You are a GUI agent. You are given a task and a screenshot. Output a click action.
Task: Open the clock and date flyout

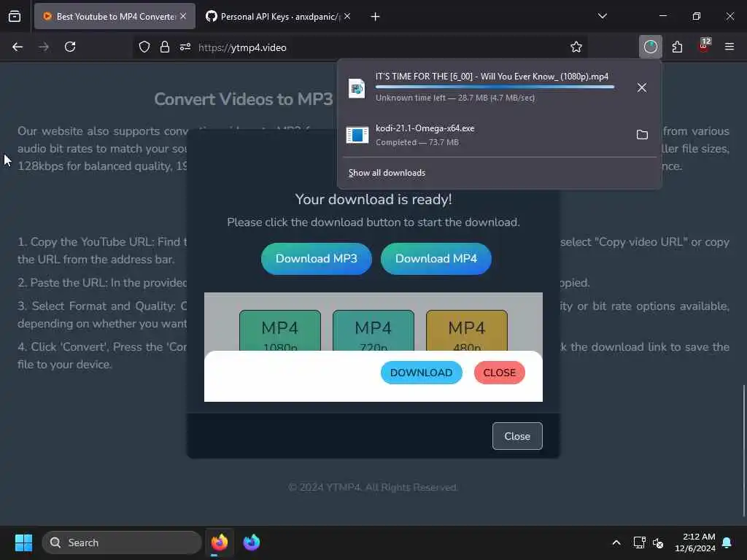click(695, 542)
